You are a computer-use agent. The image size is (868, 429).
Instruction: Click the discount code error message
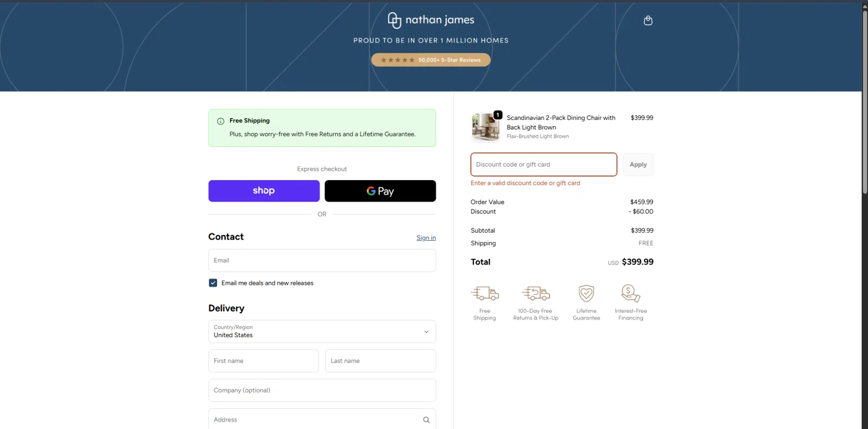coord(525,183)
